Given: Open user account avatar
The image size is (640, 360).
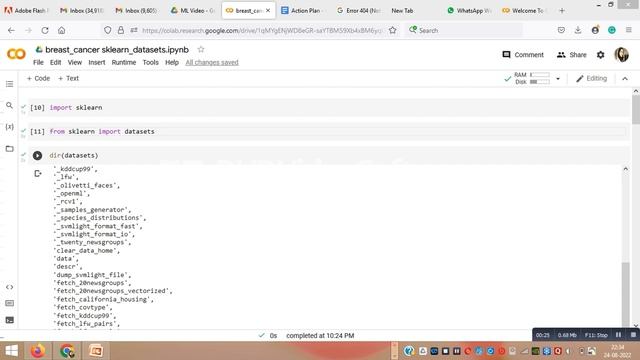Looking at the screenshot, I should click(621, 54).
